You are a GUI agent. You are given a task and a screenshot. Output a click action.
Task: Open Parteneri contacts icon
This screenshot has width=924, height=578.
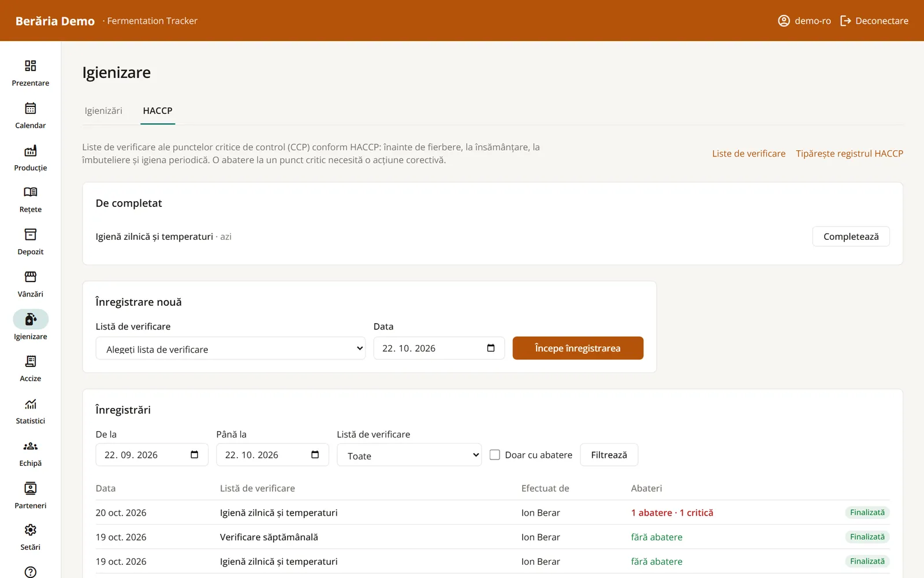pyautogui.click(x=31, y=488)
